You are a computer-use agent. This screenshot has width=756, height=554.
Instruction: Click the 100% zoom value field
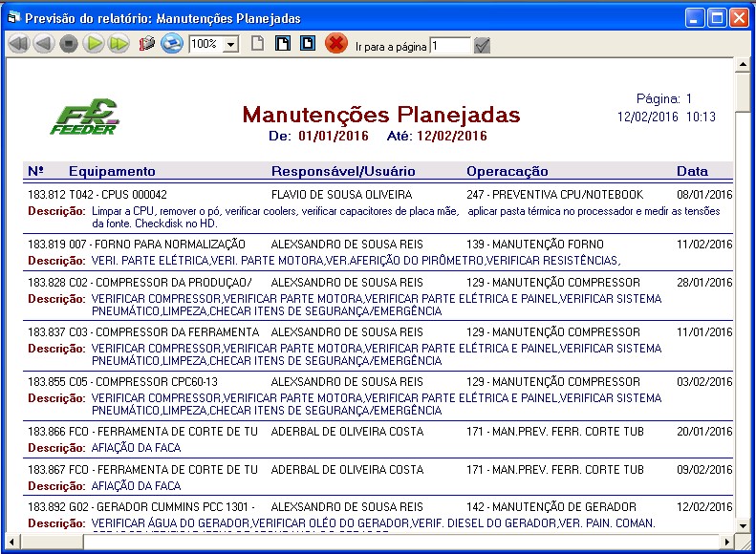pos(206,45)
